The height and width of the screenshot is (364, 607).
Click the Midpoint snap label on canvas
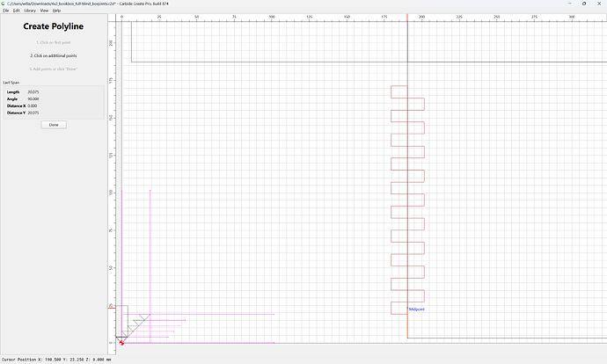point(417,309)
